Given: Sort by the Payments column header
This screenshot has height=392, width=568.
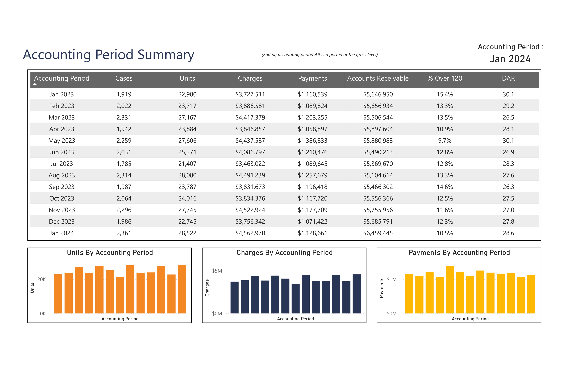Looking at the screenshot, I should [313, 78].
